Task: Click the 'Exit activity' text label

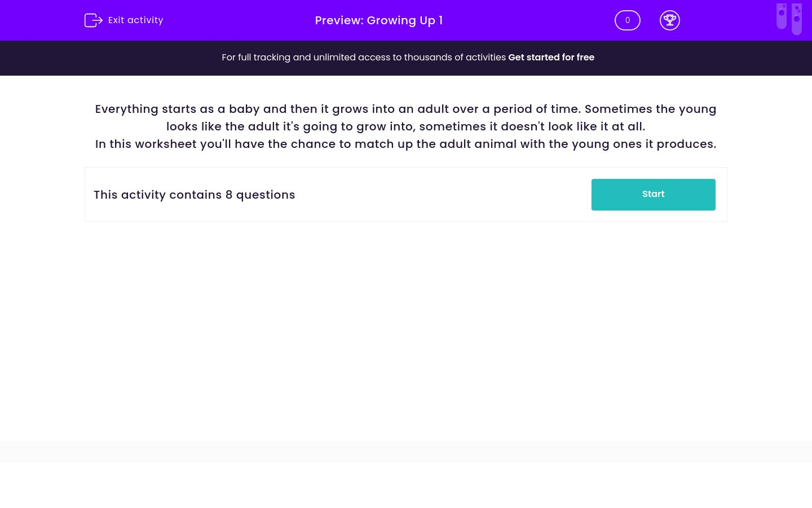Action: point(135,20)
